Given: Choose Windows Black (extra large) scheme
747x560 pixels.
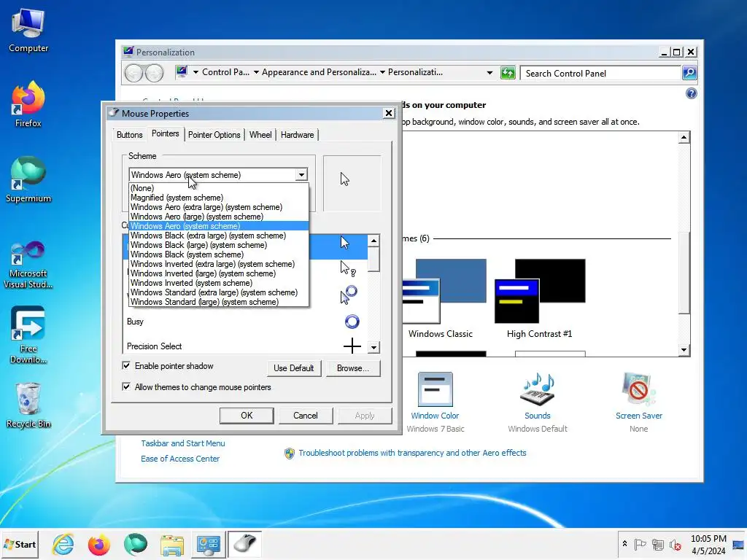Looking at the screenshot, I should pyautogui.click(x=219, y=236).
